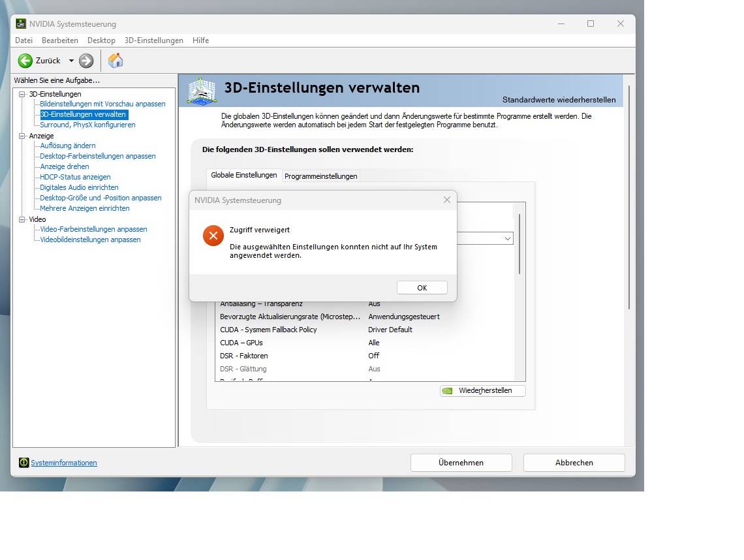Click the Bevorzugte Aktualisierungsrate setting row
Viewport: 744px width, 560px height.
(x=364, y=317)
